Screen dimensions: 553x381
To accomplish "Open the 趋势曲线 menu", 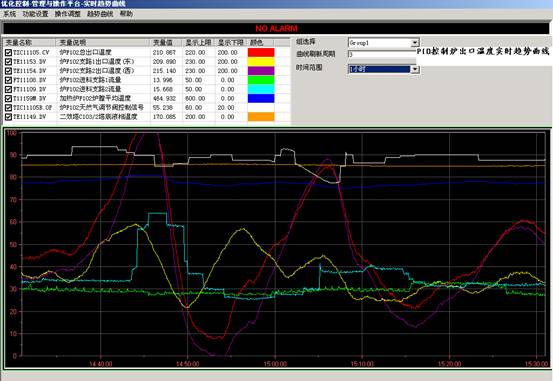I will point(100,14).
